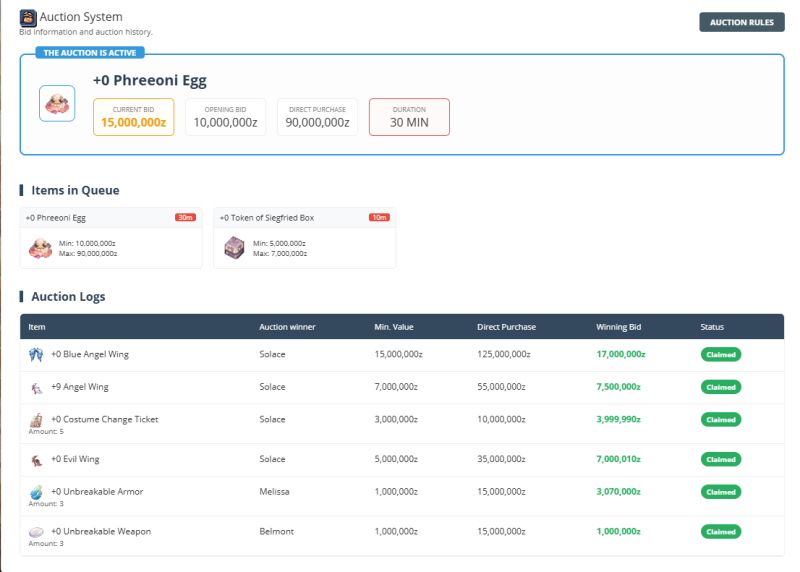Click the Auction System header icon
Viewport: 800px width, 572px height.
point(28,18)
